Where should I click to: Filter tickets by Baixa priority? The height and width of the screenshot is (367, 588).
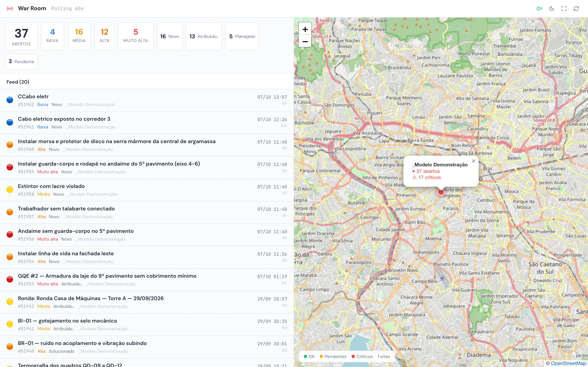point(52,36)
